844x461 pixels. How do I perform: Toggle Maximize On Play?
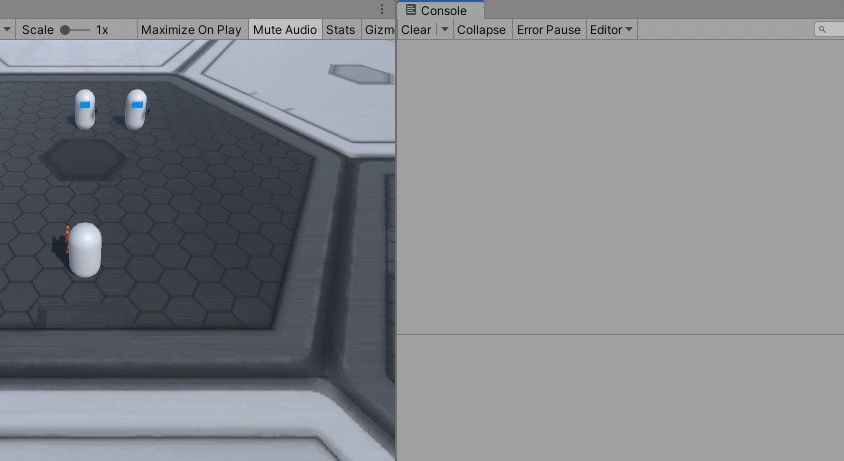(191, 30)
